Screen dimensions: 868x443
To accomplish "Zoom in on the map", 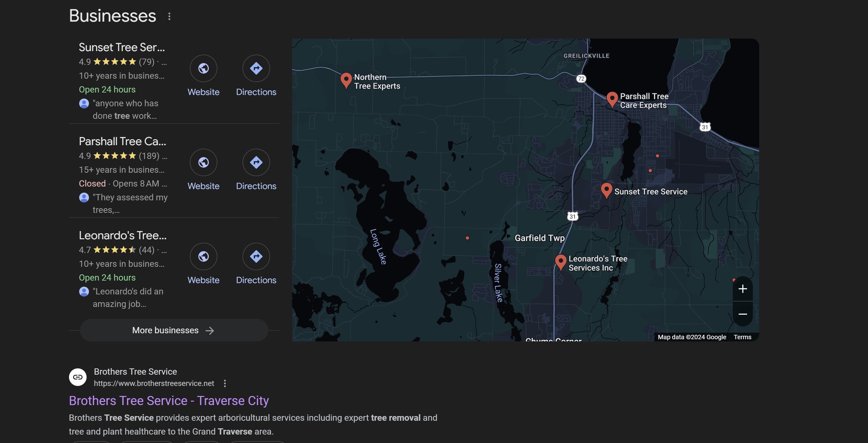I will click(743, 289).
